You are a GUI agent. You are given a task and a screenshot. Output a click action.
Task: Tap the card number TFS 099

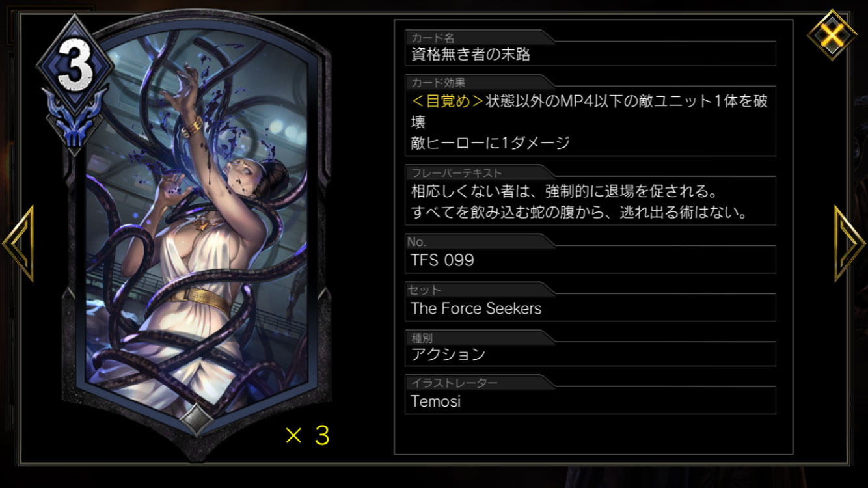coord(442,260)
